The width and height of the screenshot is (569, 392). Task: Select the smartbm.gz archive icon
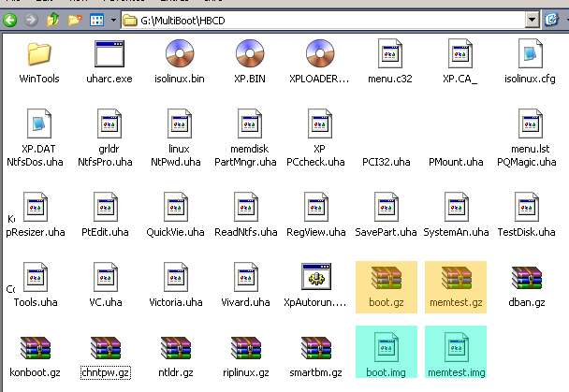(316, 348)
